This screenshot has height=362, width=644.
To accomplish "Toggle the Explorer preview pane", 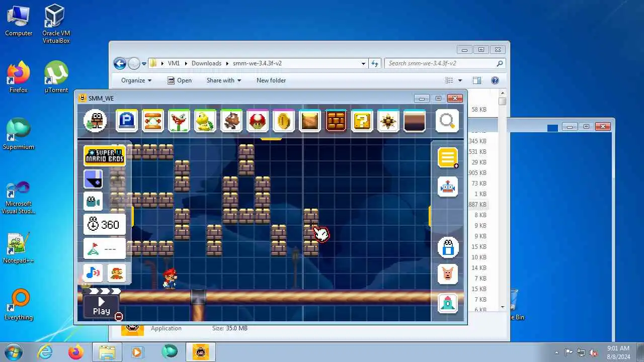I will point(477,80).
